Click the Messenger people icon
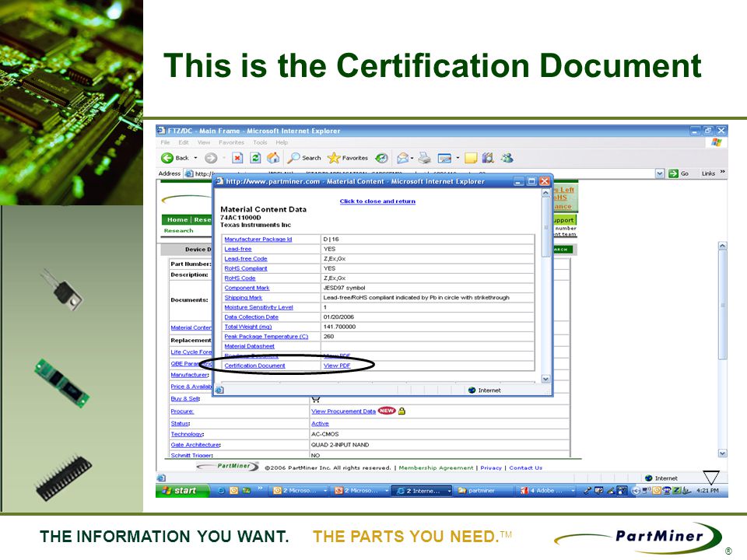747x560 pixels. 507,158
